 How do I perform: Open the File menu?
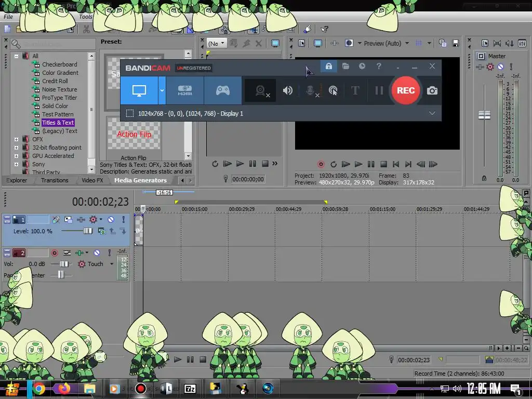click(8, 17)
